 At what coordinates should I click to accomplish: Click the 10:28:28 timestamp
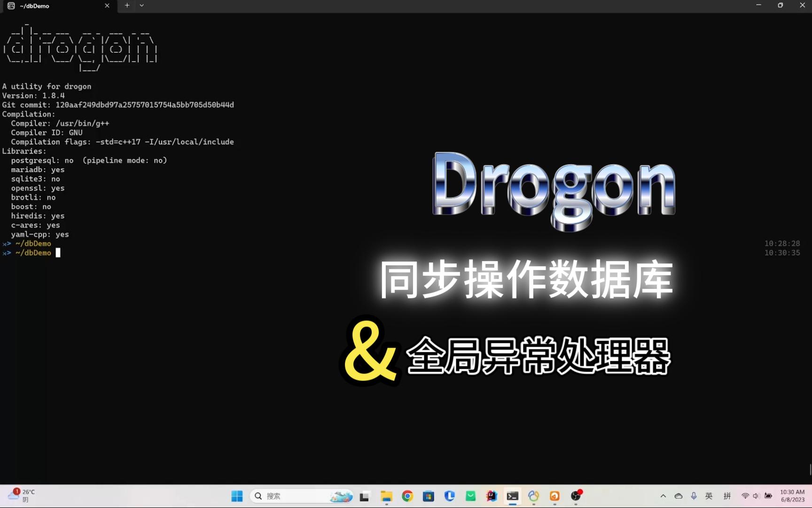tap(782, 244)
